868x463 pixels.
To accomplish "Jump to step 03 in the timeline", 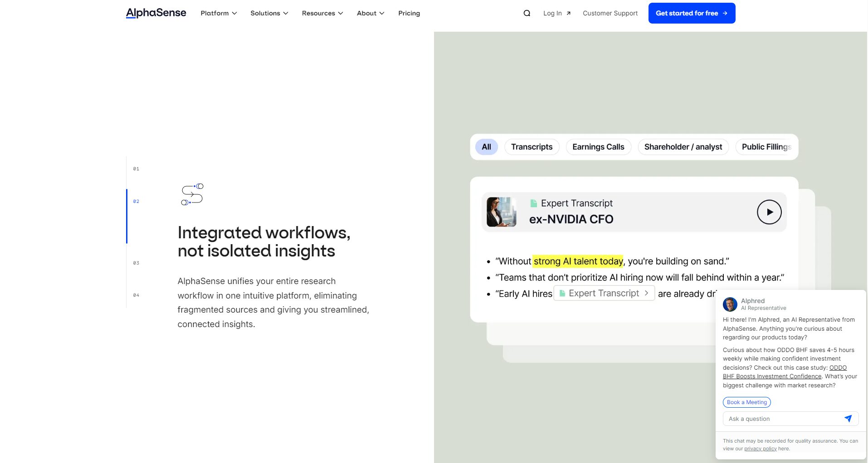I will tap(136, 263).
